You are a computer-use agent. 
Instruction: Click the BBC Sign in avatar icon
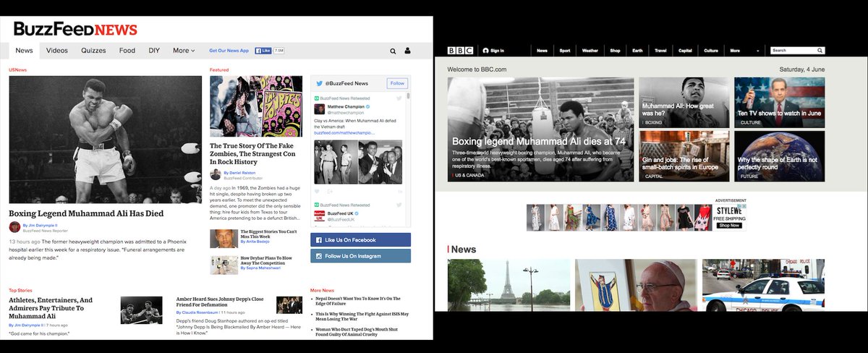[x=486, y=51]
